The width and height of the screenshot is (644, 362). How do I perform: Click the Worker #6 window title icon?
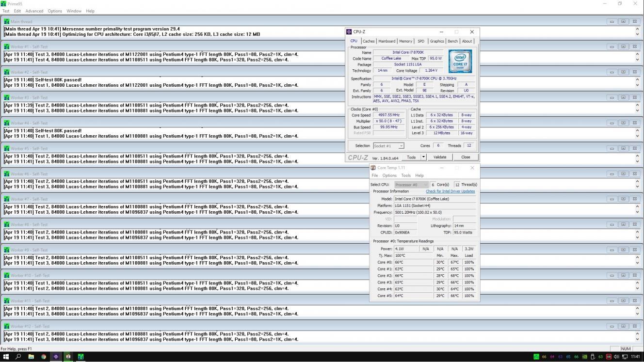click(7, 173)
